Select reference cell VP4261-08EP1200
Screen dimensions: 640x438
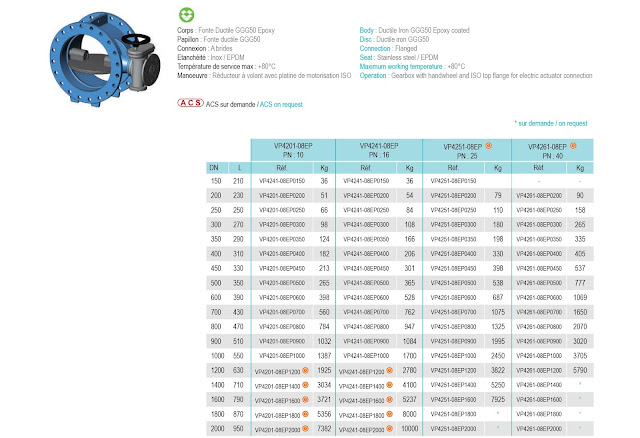[539, 370]
